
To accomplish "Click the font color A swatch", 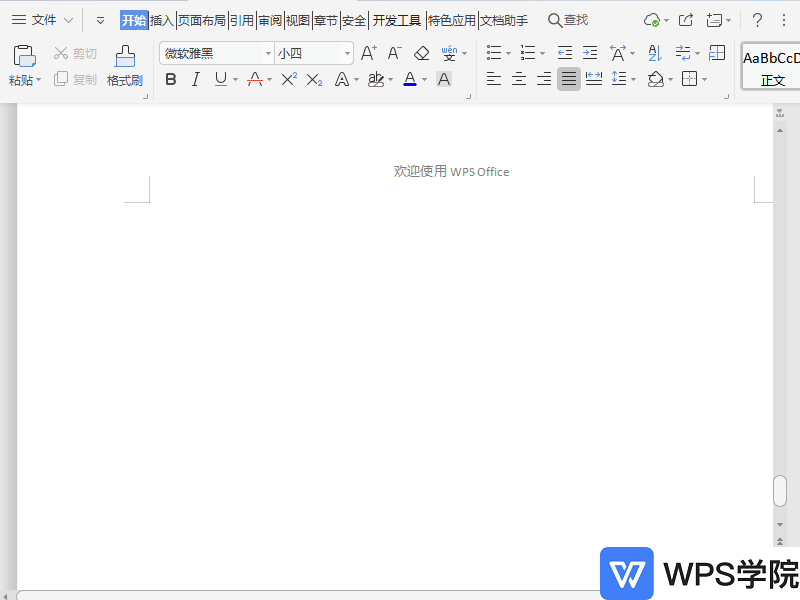I will (x=409, y=79).
